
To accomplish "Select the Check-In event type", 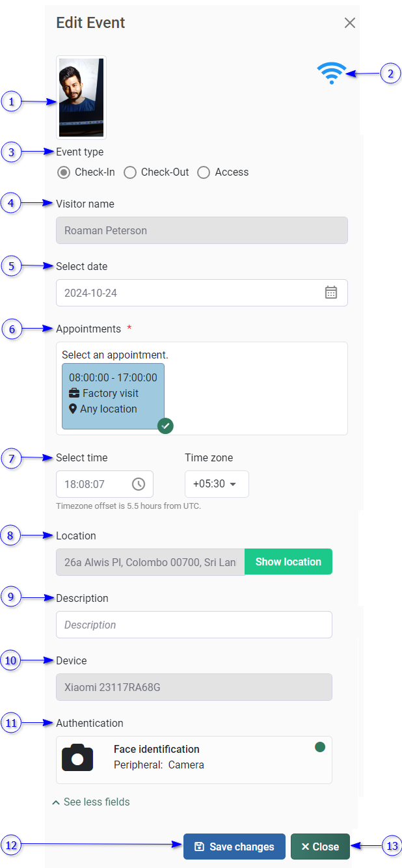I will (64, 172).
